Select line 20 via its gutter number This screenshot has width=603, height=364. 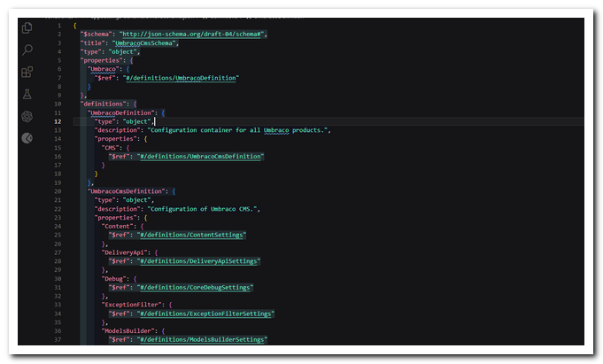(x=58, y=191)
